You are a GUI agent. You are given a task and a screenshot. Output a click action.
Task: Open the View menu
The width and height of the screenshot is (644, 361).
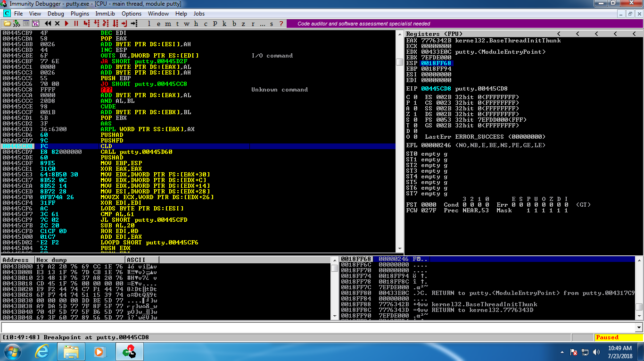pos(35,14)
